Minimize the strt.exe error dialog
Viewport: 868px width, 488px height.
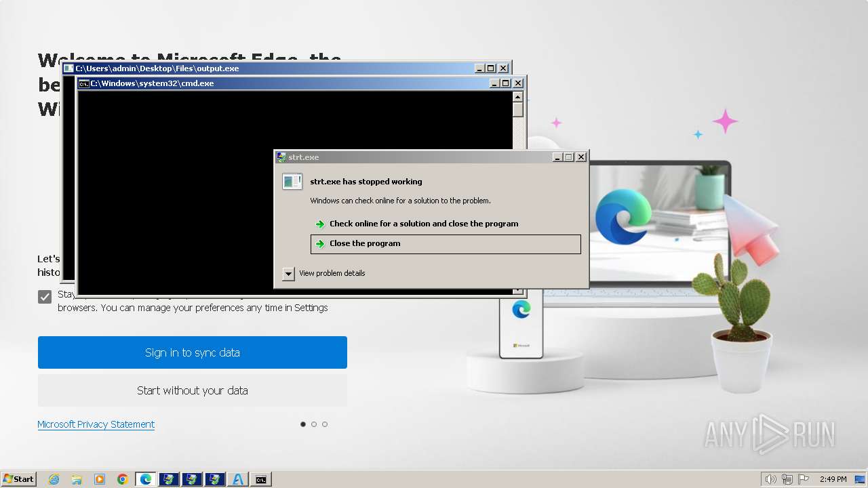pyautogui.click(x=557, y=157)
